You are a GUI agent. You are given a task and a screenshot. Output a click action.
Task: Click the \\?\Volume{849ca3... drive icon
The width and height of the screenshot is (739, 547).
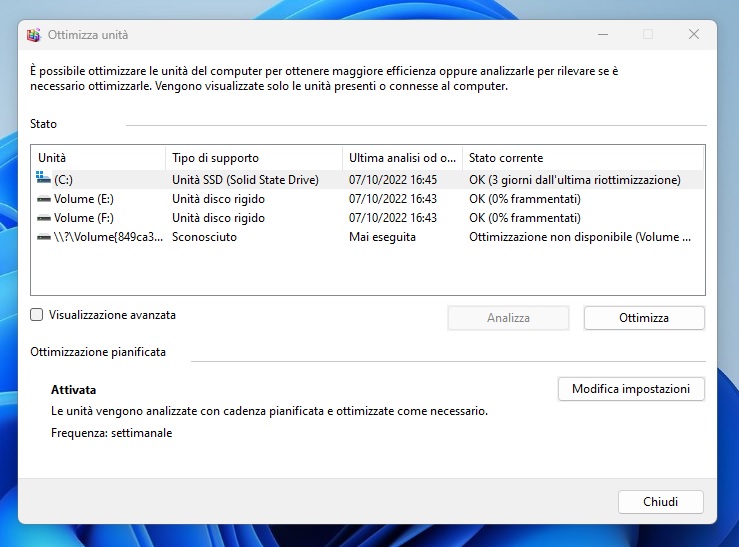(x=44, y=237)
